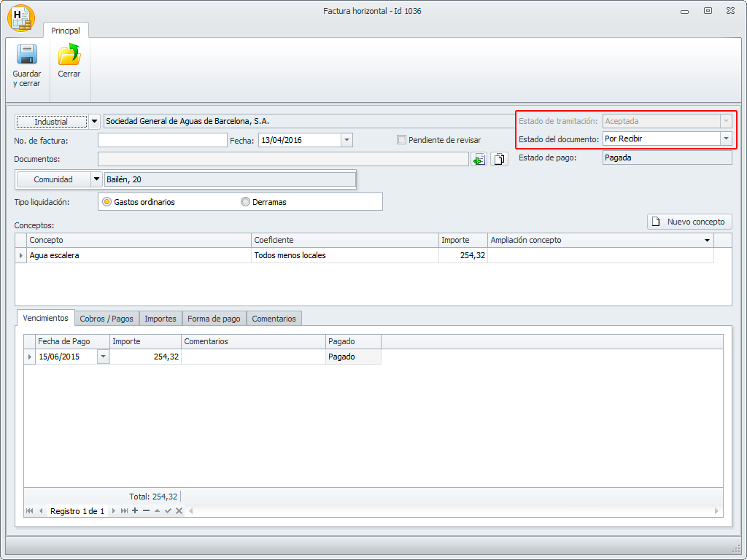Click the Guardar y cerrar save icon
The height and width of the screenshot is (560, 747).
(x=27, y=56)
